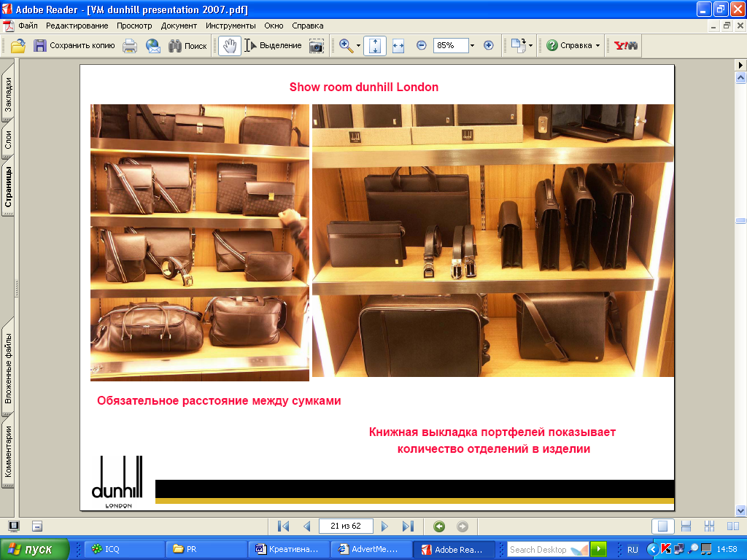Click the zoom in plus button
Screen dimensions: 747x560
click(x=488, y=45)
